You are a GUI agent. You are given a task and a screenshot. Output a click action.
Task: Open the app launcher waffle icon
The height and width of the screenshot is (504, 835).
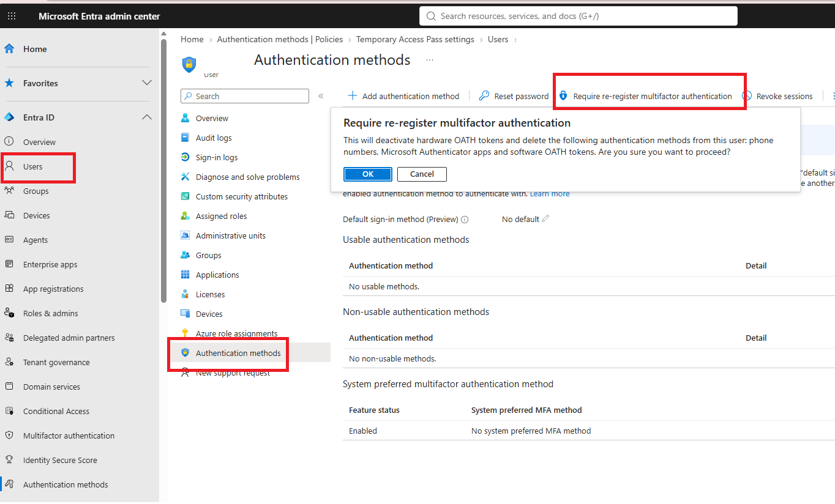pos(12,16)
